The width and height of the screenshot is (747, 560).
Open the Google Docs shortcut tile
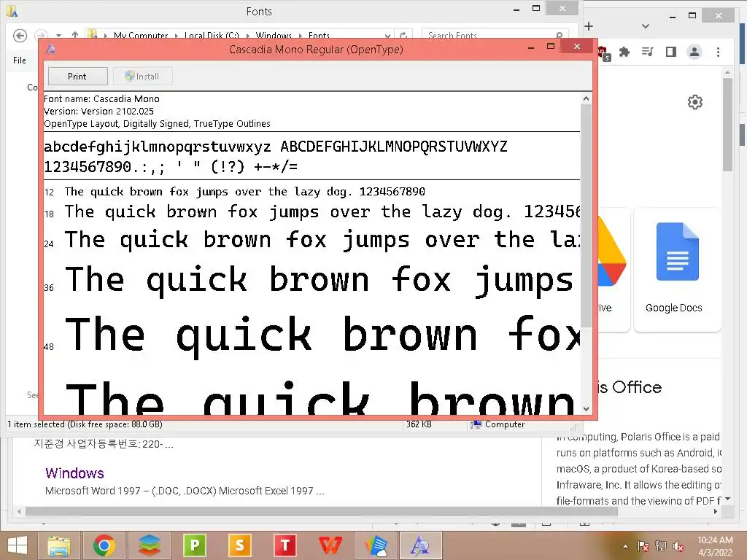click(677, 269)
